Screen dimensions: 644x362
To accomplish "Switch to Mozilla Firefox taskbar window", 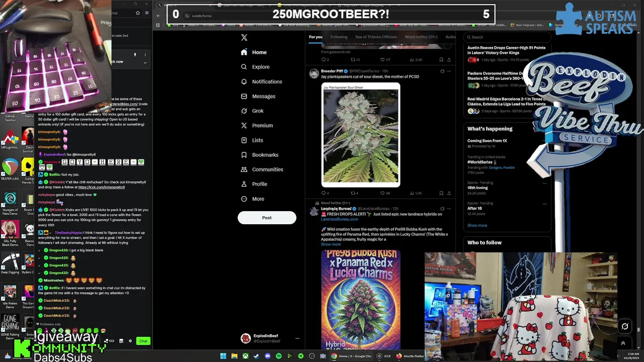I will [x=410, y=356].
